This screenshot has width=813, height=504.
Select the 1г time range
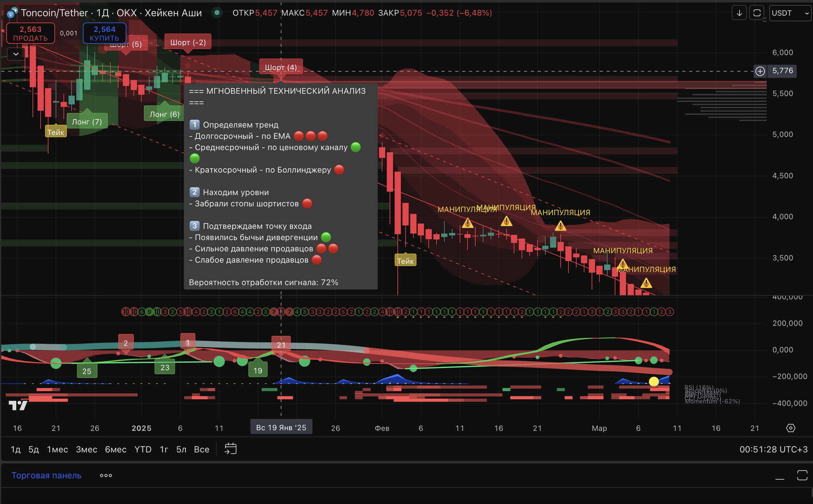pyautogui.click(x=164, y=449)
